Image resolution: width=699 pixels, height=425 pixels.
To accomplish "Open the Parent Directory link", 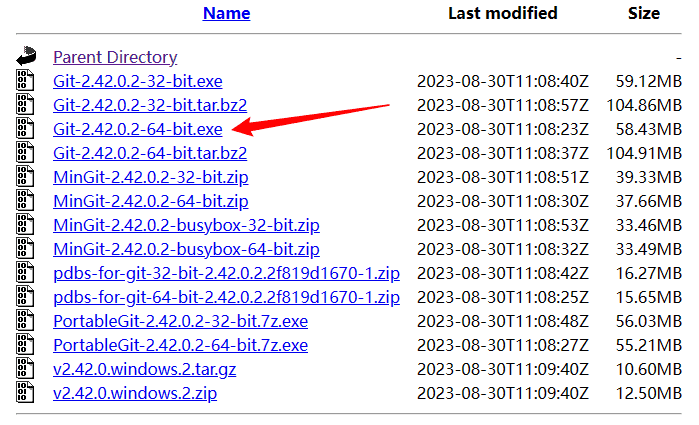I will [x=115, y=57].
